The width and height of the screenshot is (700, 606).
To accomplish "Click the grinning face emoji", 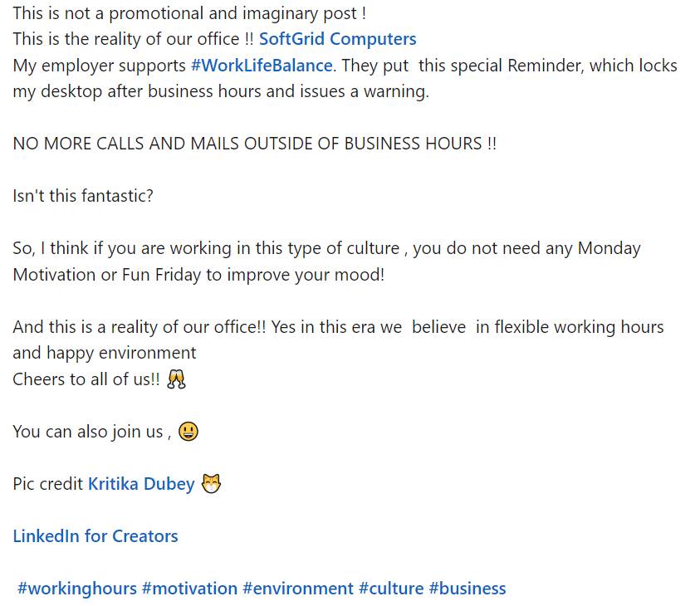I will (x=188, y=432).
